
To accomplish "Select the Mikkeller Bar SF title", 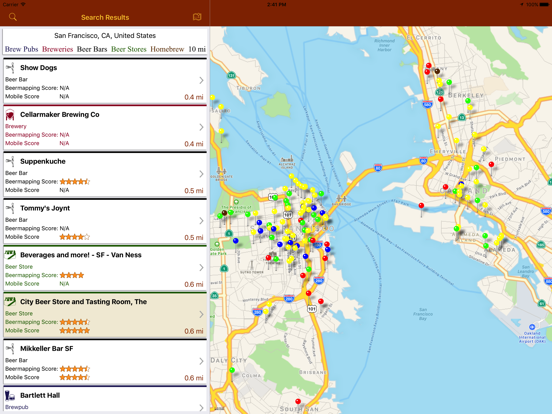I will [46, 349].
